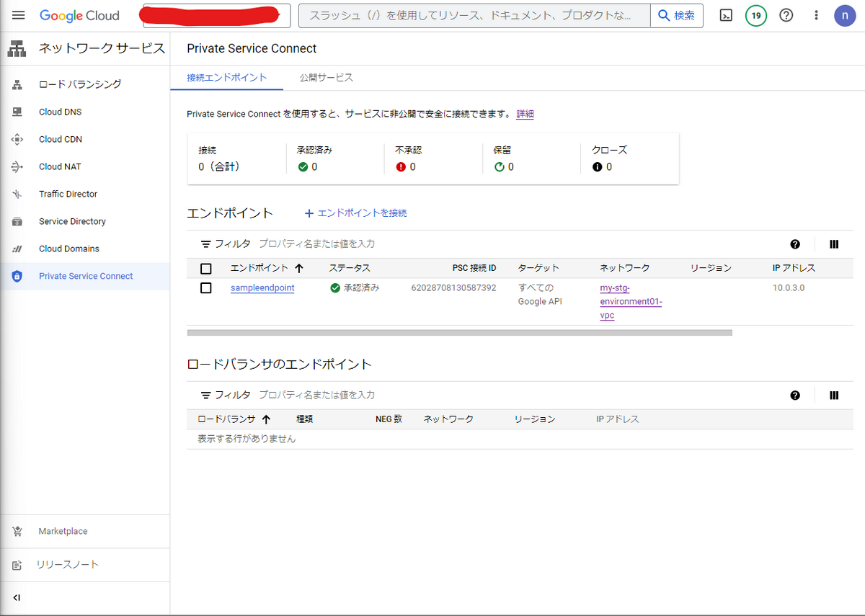Screen dimensions: 865x616
Task: Open the 詳細 learn more link
Action: click(525, 114)
